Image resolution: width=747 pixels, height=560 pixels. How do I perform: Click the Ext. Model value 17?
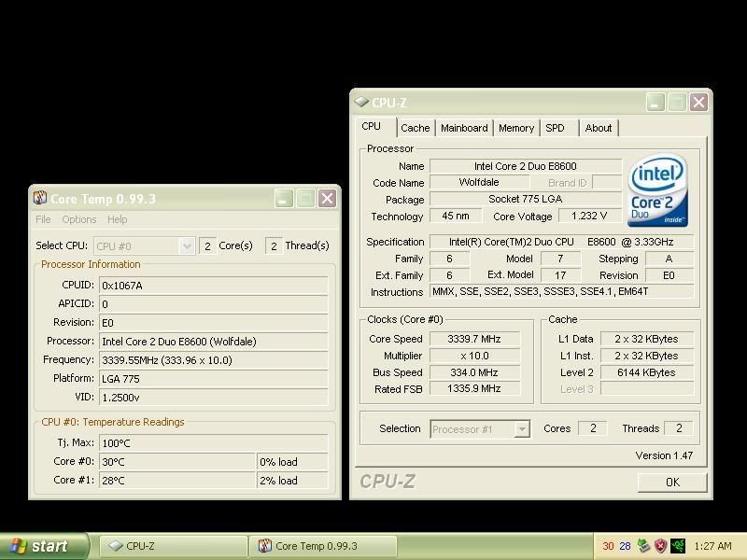(560, 275)
